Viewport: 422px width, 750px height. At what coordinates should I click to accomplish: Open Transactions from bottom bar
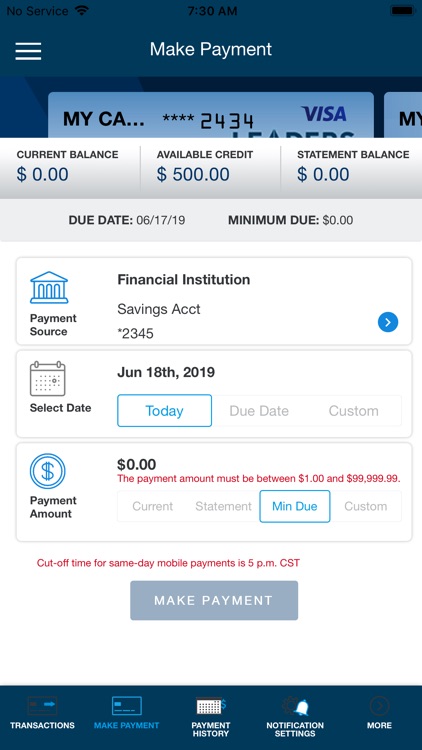[42, 713]
